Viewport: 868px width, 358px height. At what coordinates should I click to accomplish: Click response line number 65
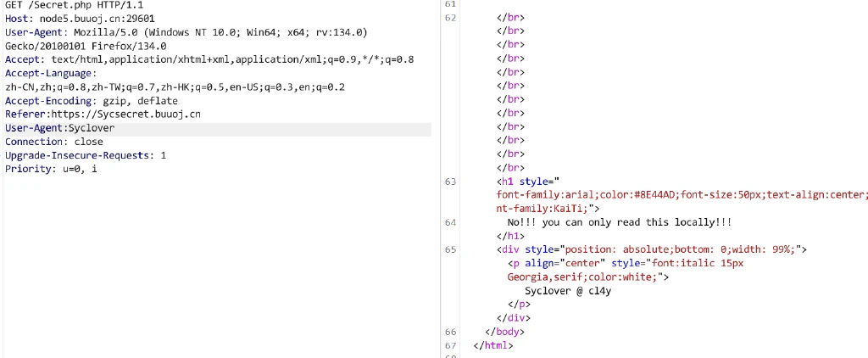pyautogui.click(x=450, y=250)
